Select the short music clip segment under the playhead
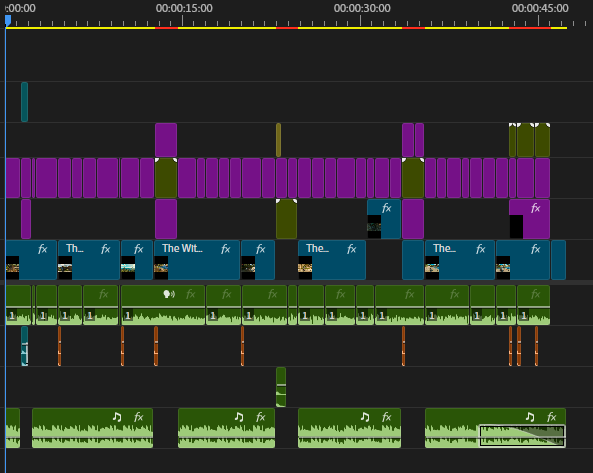 [13, 428]
